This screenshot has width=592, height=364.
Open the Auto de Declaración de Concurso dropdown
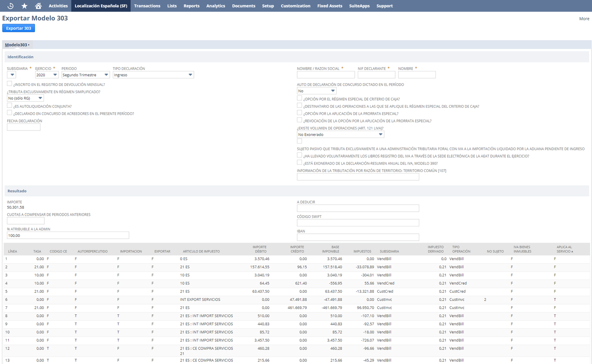tap(317, 91)
